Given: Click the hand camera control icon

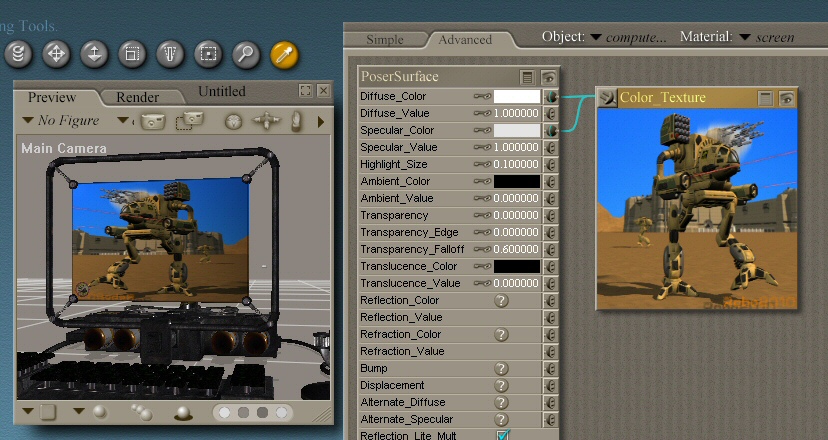Looking at the screenshot, I should coord(297,121).
